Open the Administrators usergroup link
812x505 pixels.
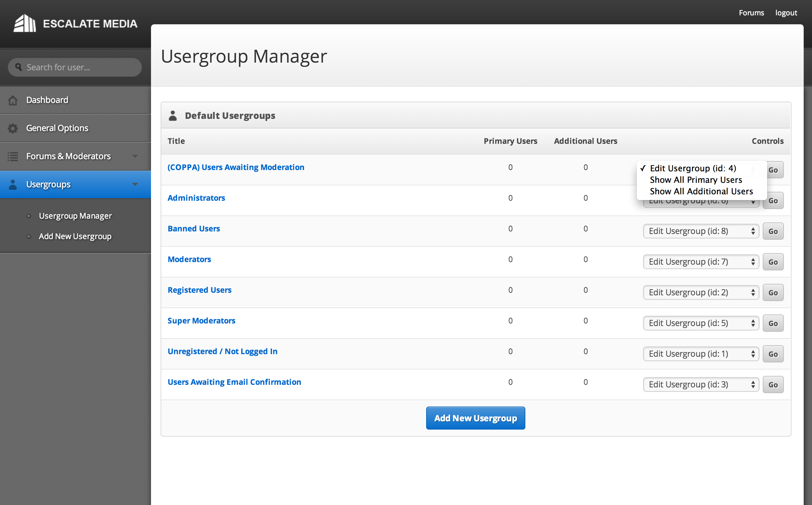(x=196, y=198)
